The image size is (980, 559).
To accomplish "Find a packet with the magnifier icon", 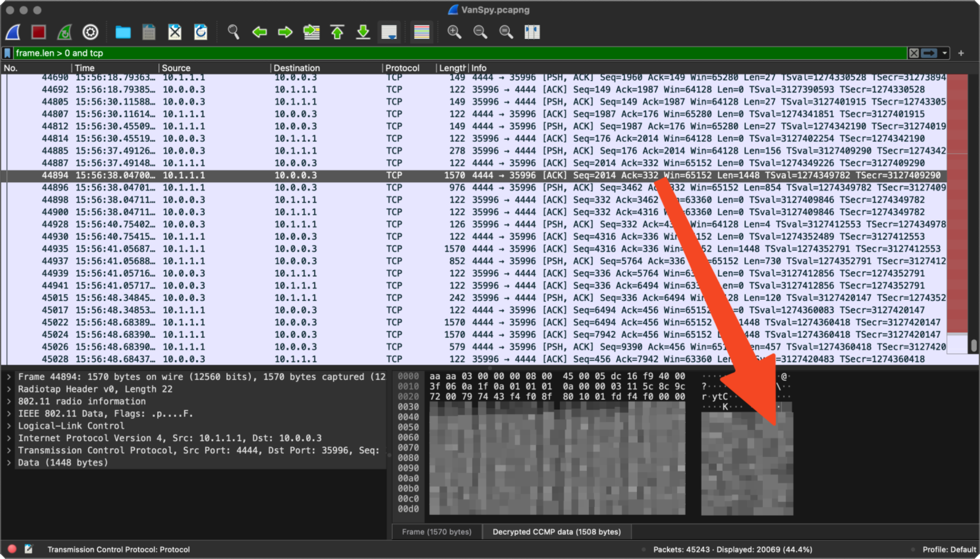I will 233,32.
